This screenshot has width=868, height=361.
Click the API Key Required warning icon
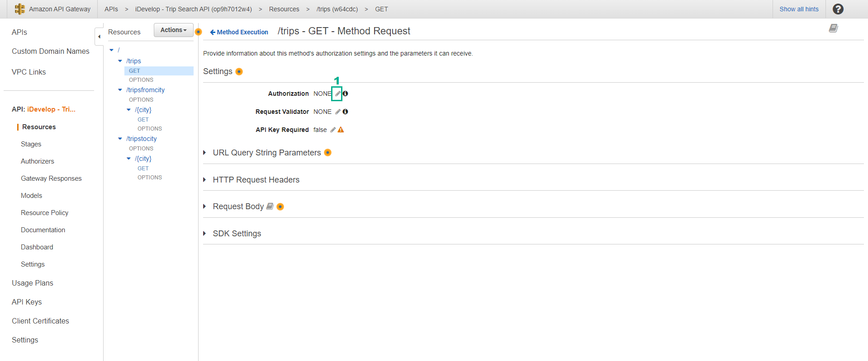coord(341,130)
